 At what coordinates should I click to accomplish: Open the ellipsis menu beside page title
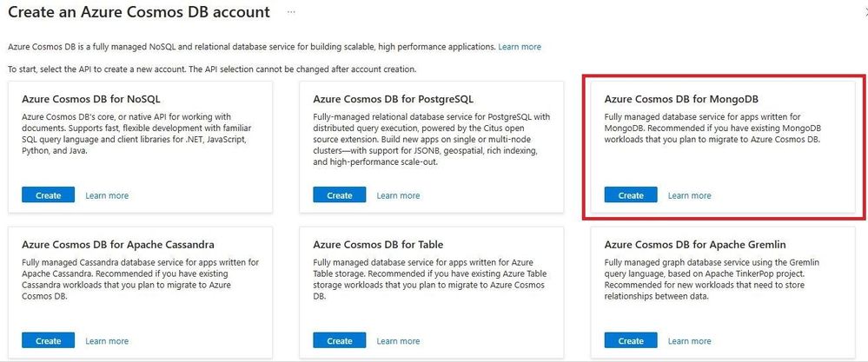pyautogui.click(x=291, y=12)
